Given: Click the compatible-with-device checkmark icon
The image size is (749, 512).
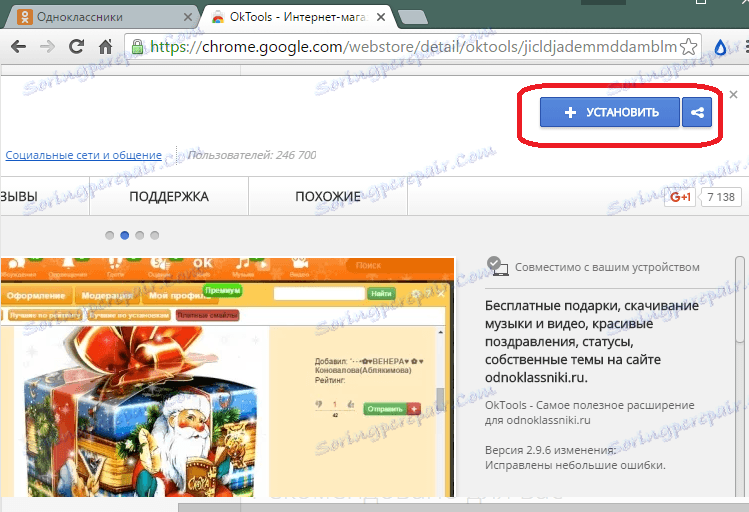Looking at the screenshot, I should 497,266.
